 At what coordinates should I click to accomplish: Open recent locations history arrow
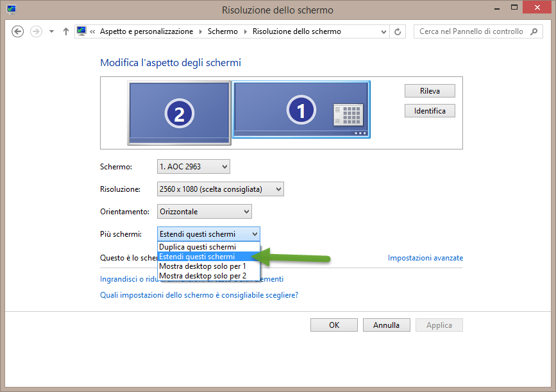51,31
